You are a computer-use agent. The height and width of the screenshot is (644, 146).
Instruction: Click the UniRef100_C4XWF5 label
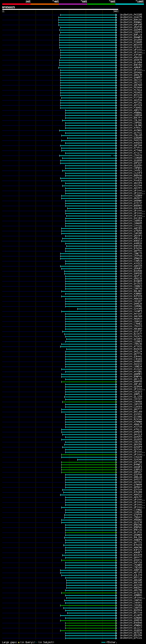point(131,312)
